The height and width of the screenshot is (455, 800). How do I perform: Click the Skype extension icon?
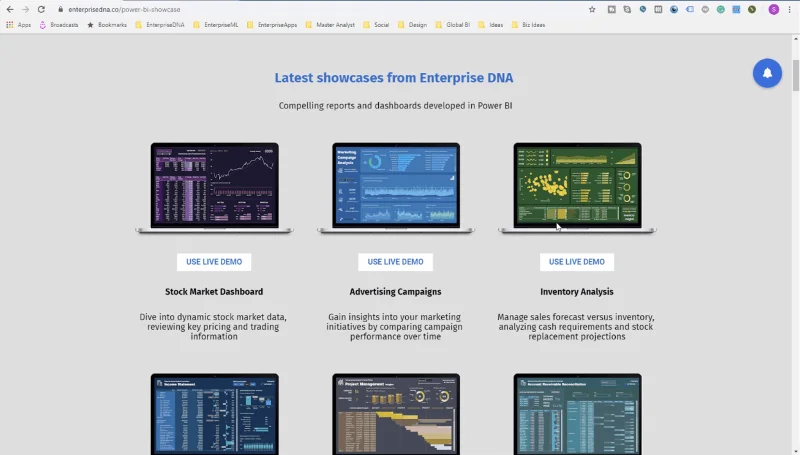click(x=627, y=9)
